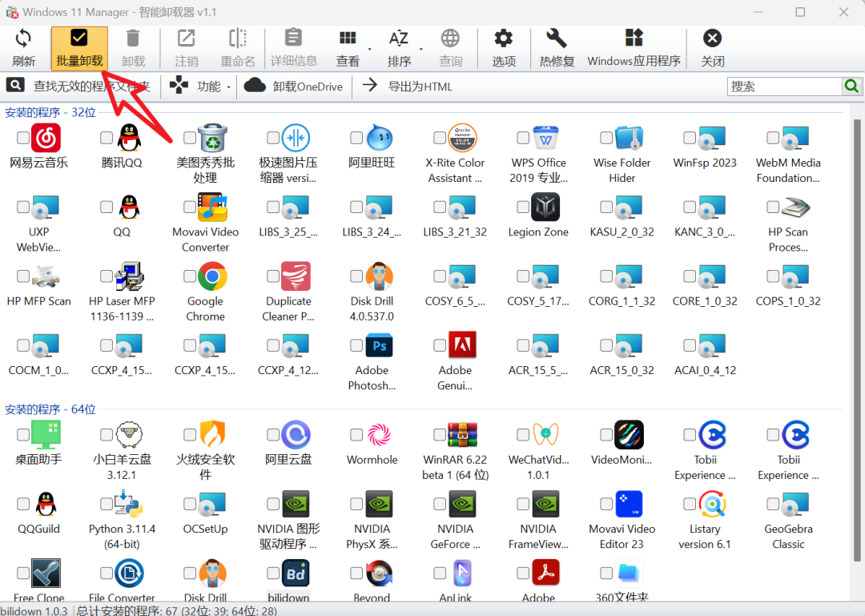This screenshot has height=616, width=865.
Task: Click the 安装的程序 - 32位 group header
Action: tap(50, 113)
